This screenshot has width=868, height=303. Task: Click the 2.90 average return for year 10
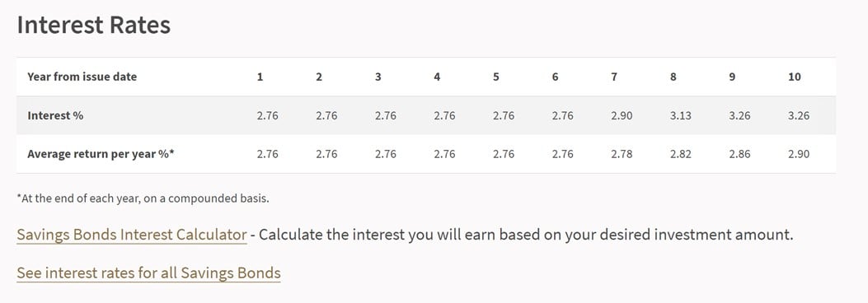click(x=799, y=154)
